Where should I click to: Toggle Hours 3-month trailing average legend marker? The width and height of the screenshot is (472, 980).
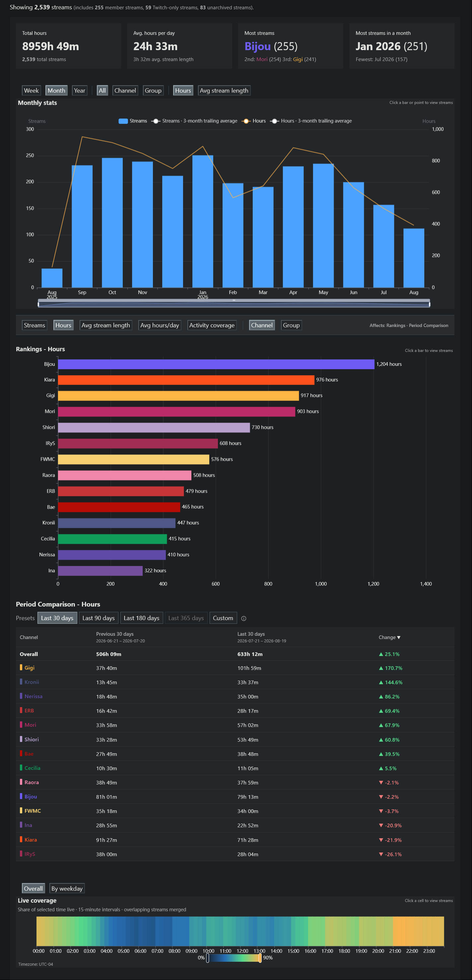[x=274, y=121]
